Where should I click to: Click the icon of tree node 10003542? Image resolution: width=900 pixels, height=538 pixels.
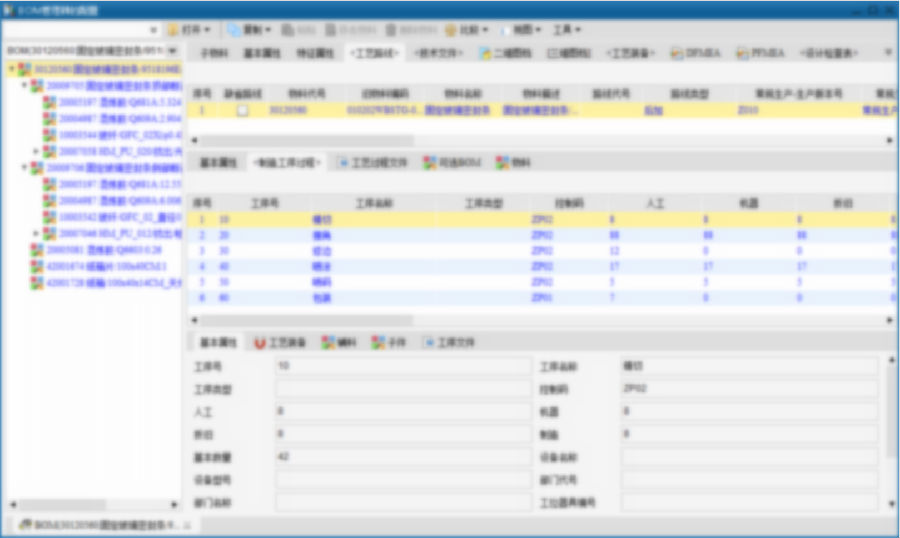coord(50,217)
